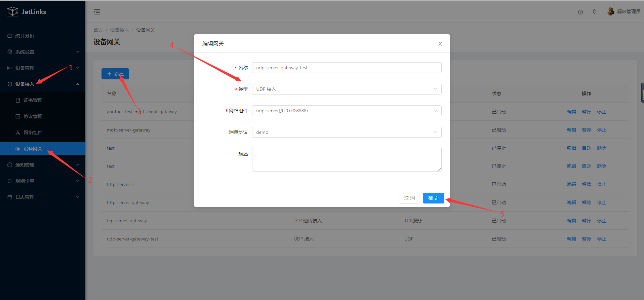Click 编辑 for another-test-mqtt-client-gateway row

pos(571,112)
